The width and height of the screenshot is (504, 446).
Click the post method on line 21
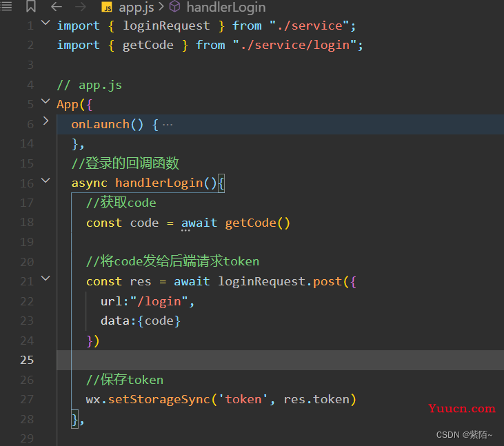tap(327, 282)
